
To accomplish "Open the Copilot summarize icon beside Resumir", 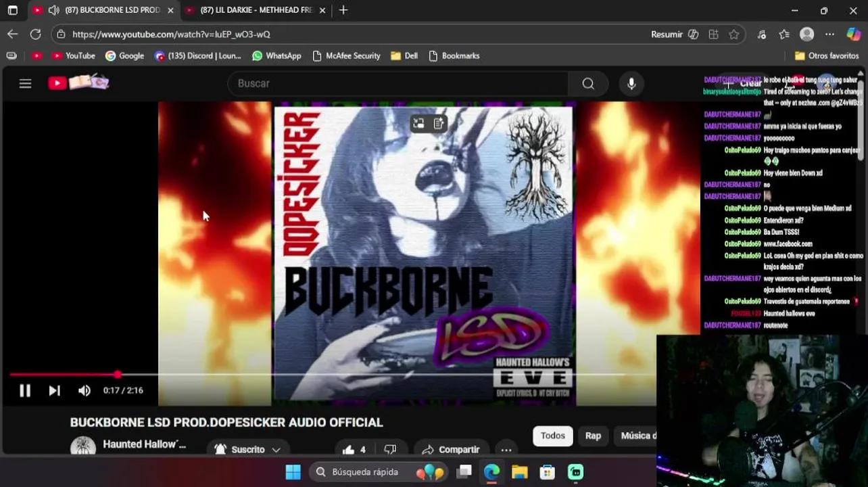I will [x=693, y=34].
